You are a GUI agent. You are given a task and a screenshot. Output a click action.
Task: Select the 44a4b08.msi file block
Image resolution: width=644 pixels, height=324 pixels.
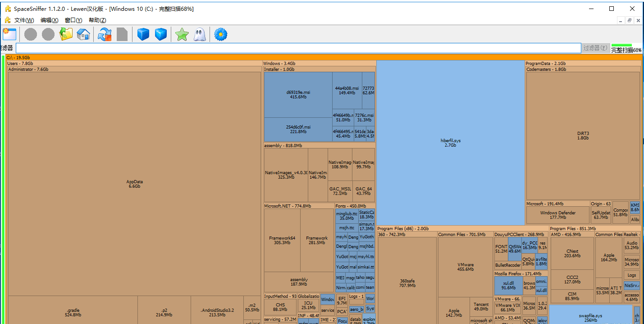point(347,90)
